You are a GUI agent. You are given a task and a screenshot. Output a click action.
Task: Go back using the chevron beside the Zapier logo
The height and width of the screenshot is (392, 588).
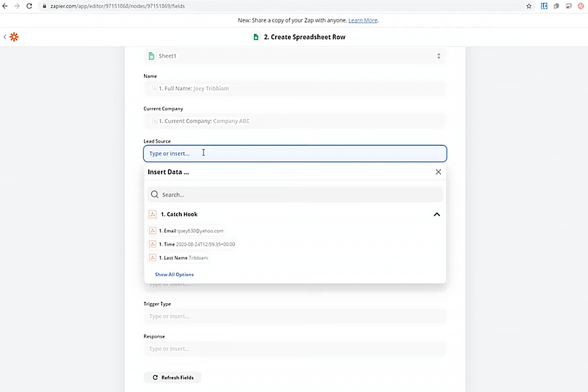(x=5, y=37)
